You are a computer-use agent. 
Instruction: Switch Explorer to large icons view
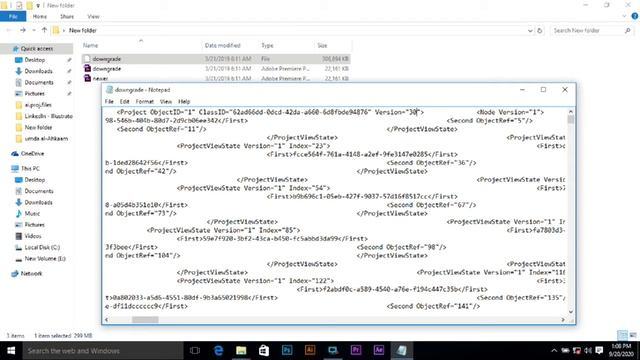pos(633,336)
